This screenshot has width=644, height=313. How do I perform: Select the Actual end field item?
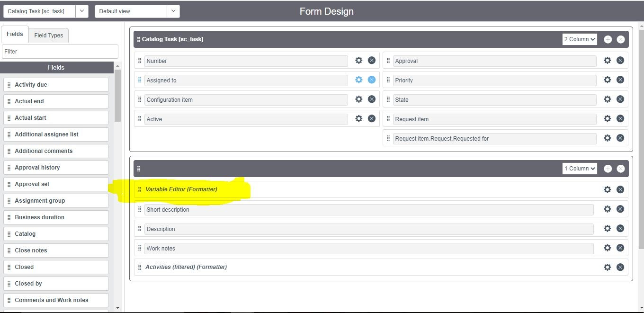click(56, 101)
